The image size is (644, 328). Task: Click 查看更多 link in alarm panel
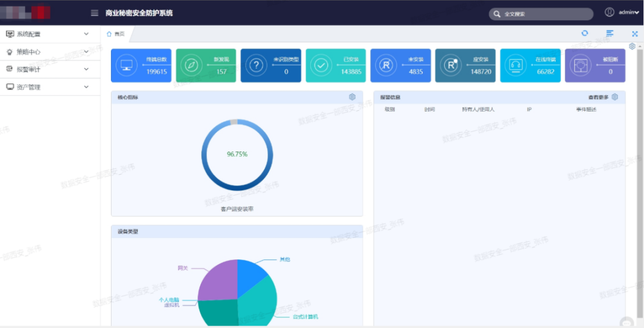(x=599, y=97)
